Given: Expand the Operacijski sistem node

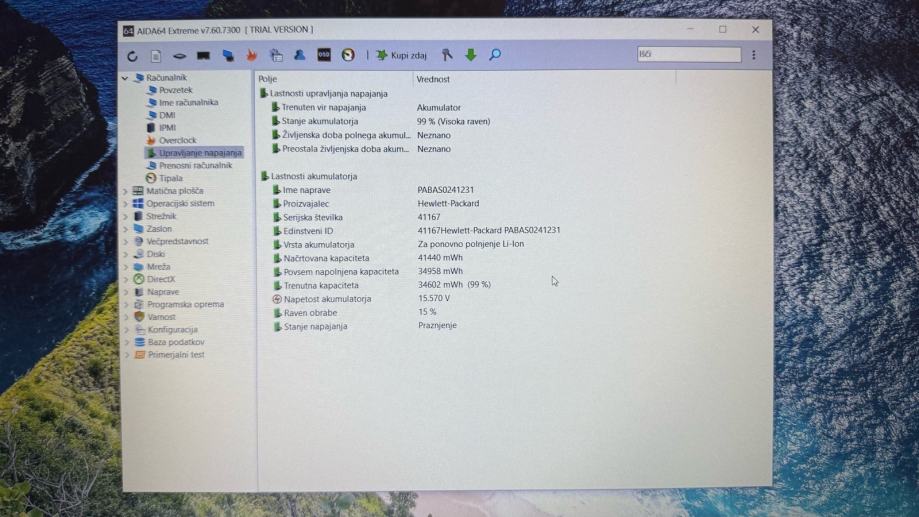Looking at the screenshot, I should click(126, 204).
